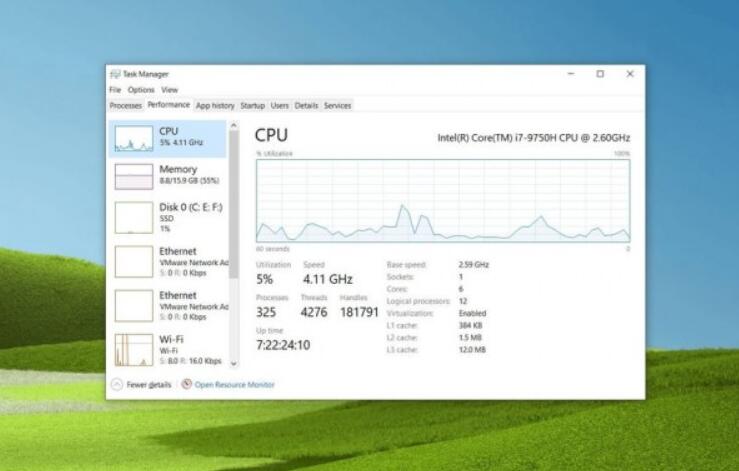The image size is (739, 471).
Task: Open the Details tab
Action: (x=306, y=106)
